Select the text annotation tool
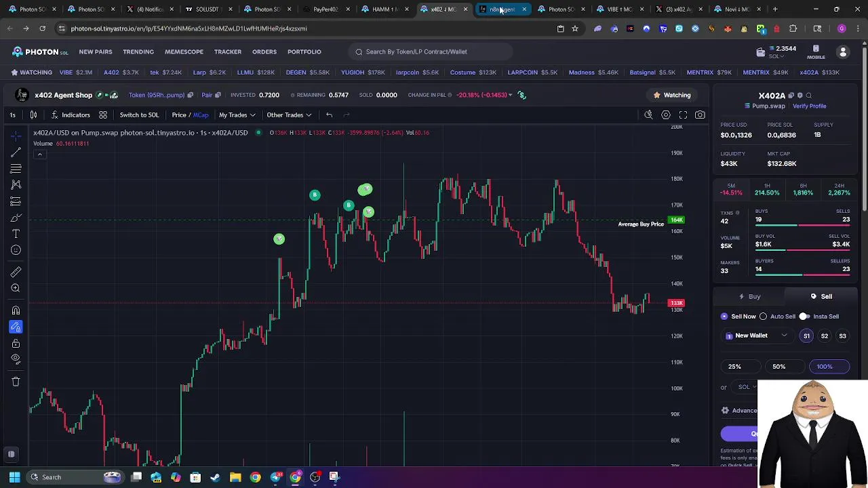Viewport: 868px width, 488px height. pos(16,234)
